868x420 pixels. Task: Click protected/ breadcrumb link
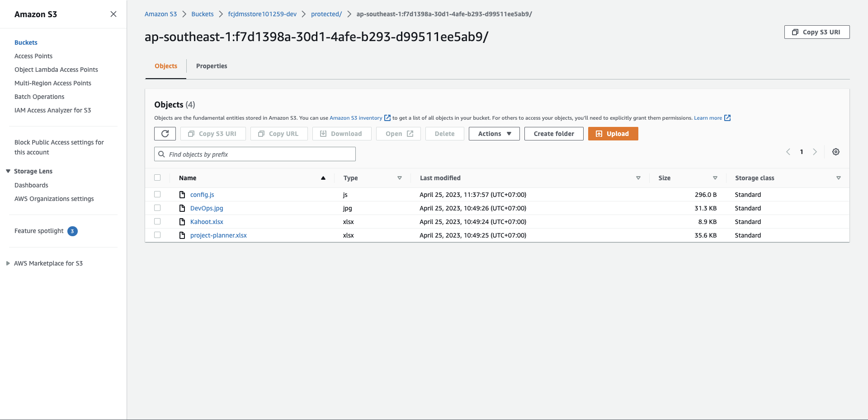tap(326, 14)
